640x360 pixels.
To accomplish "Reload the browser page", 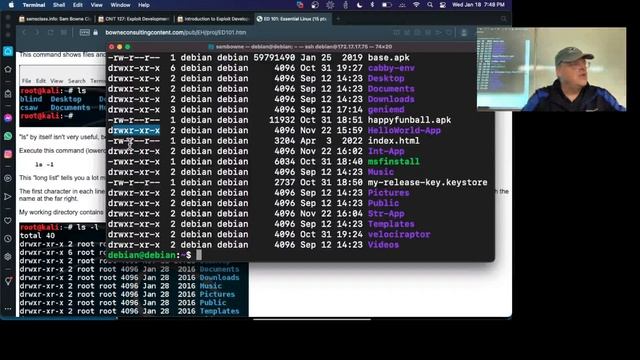I will coord(51,32).
